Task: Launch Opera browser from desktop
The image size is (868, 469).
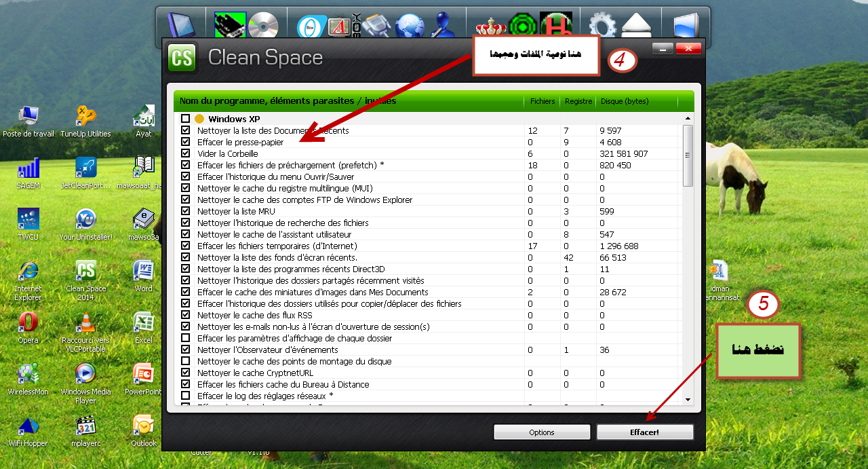Action: (28, 323)
